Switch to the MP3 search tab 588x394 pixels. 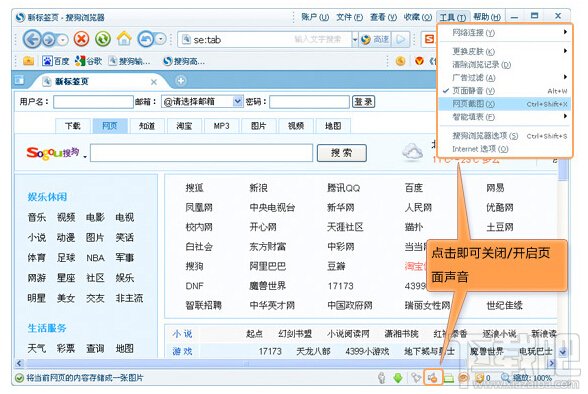pos(221,126)
